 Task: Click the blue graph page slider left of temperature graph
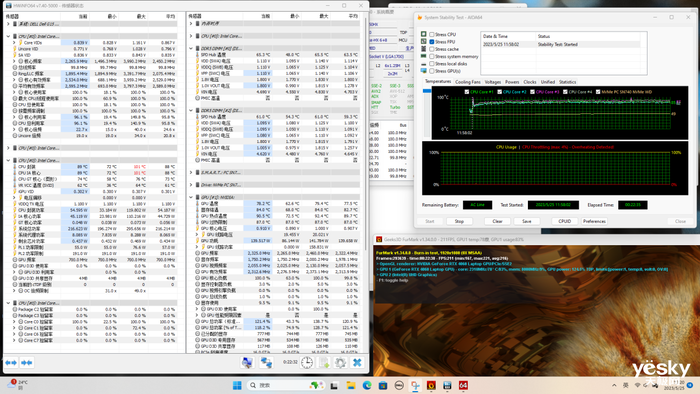click(x=427, y=91)
